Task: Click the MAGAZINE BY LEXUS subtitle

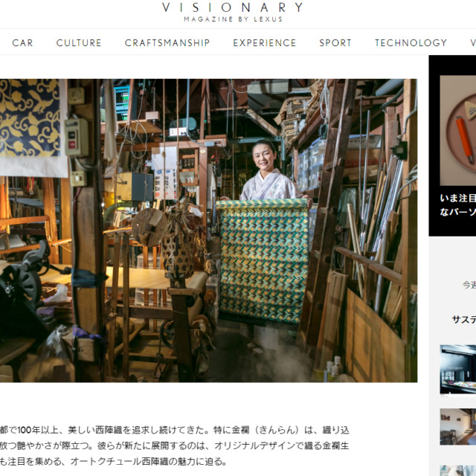Action: tap(233, 19)
